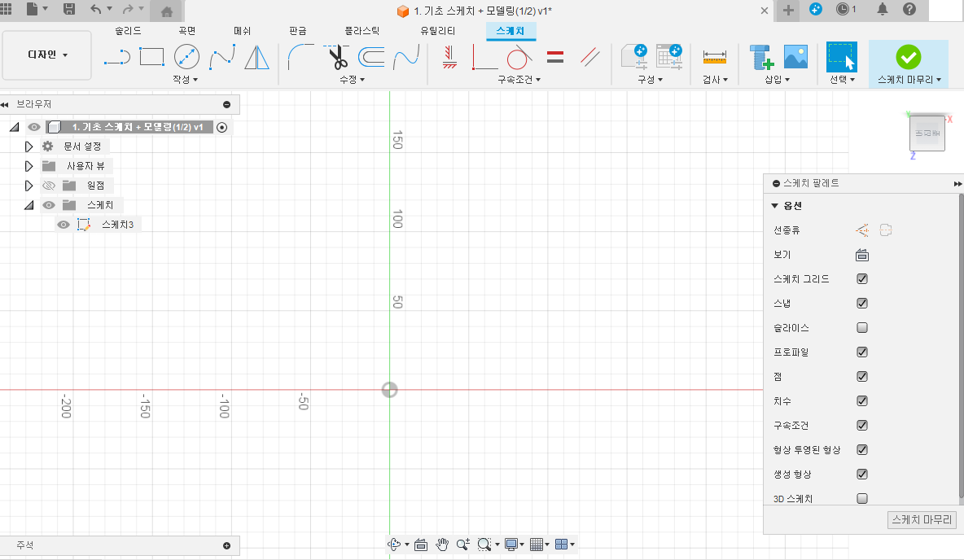Select the Fillet tool

[300, 56]
